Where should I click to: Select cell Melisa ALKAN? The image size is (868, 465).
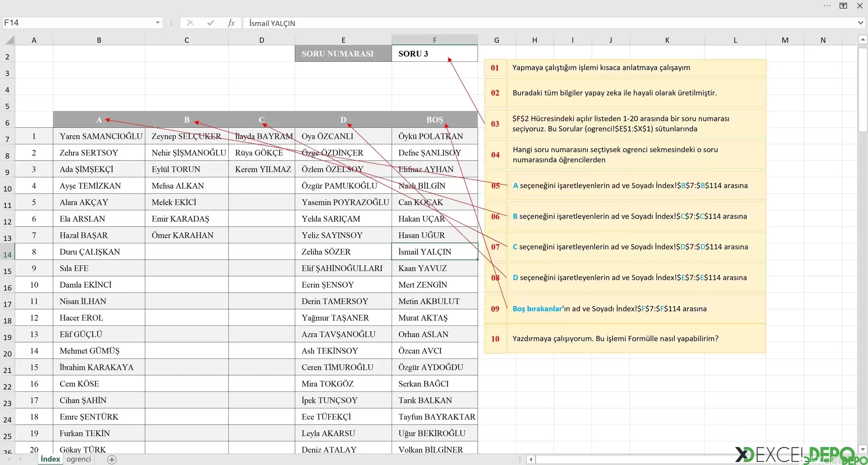click(x=187, y=186)
